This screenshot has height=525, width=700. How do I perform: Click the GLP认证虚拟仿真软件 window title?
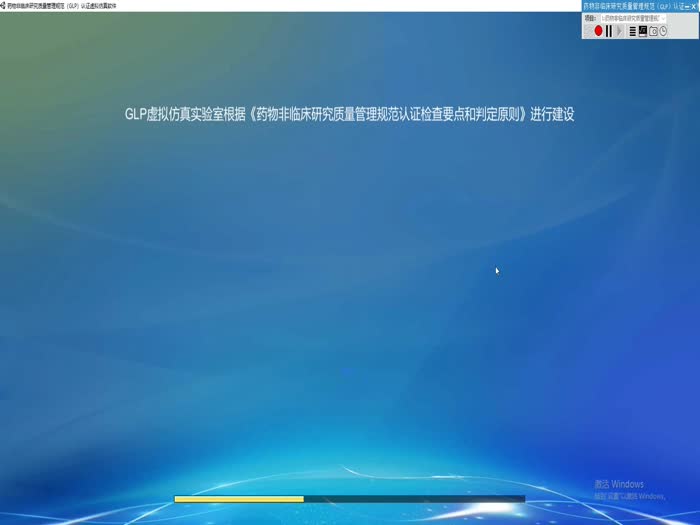pyautogui.click(x=70, y=5)
